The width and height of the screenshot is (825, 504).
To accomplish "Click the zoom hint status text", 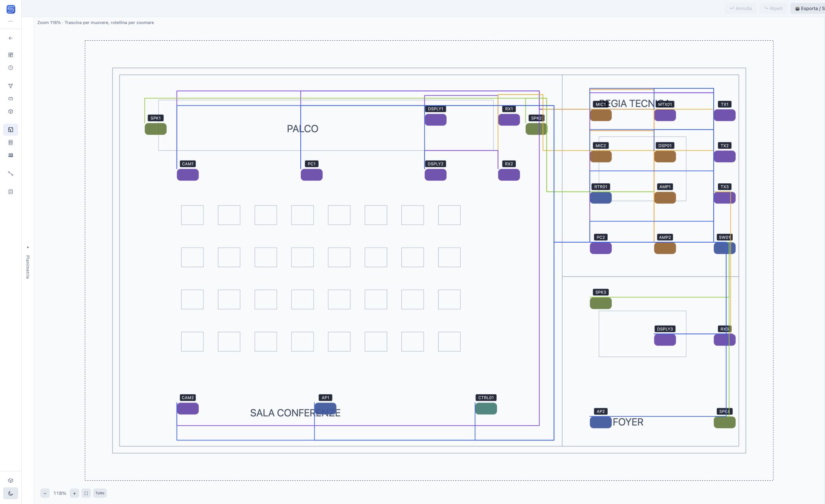I will coord(95,23).
